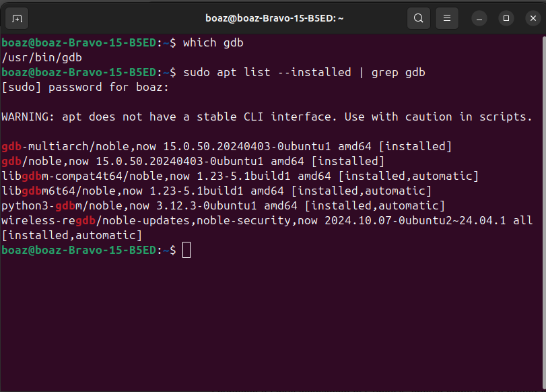Open the hamburger menu in the header bar
Screen dimensions: 546x392
click(446, 18)
